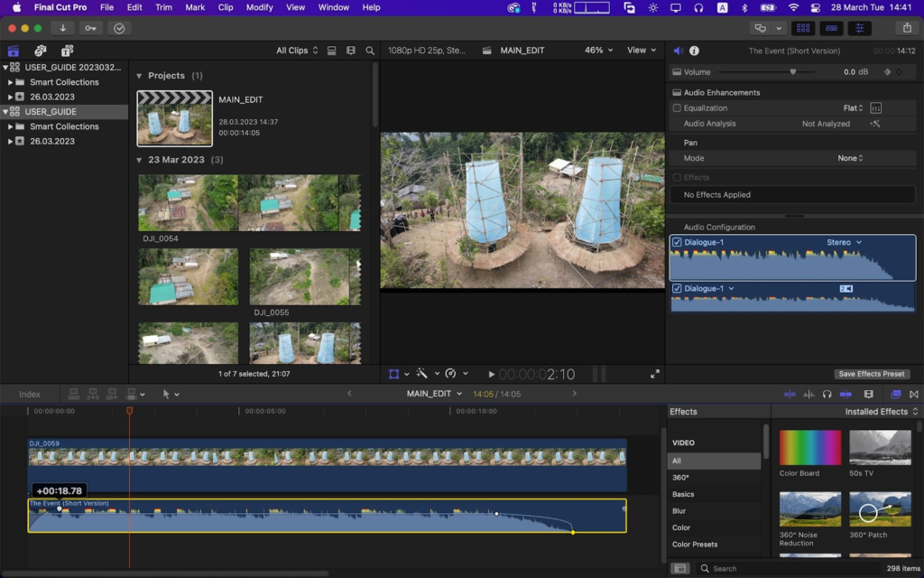Open the timeline Index
This screenshot has height=578, width=924.
(30, 395)
